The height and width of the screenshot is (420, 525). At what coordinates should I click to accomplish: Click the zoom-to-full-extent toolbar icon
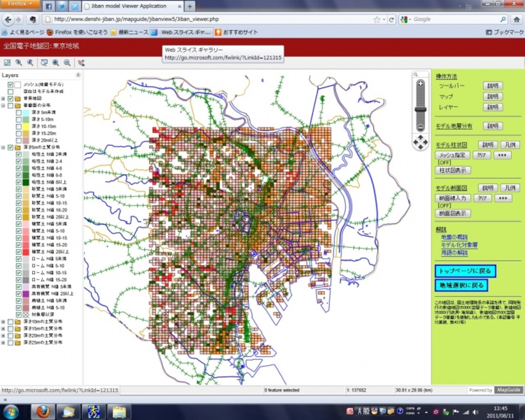(x=7, y=63)
